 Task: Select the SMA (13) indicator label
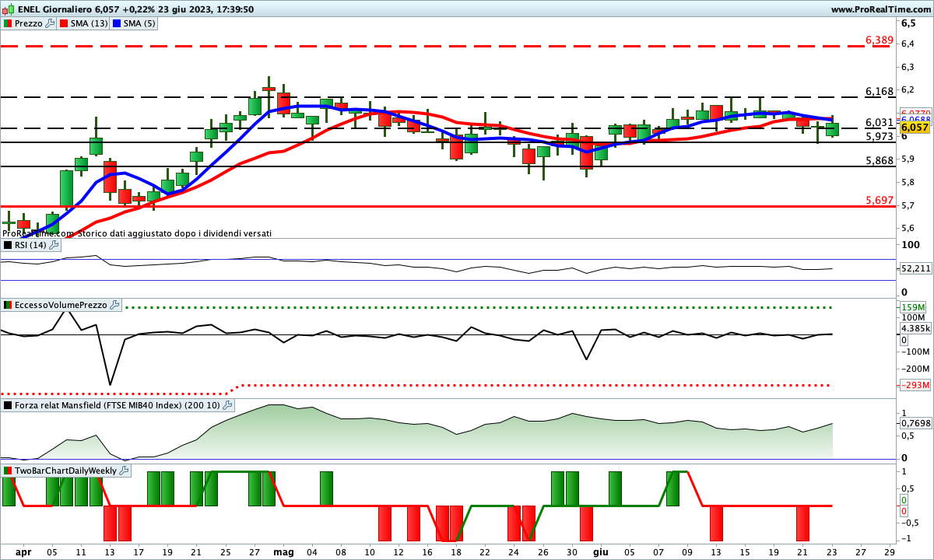[x=90, y=23]
